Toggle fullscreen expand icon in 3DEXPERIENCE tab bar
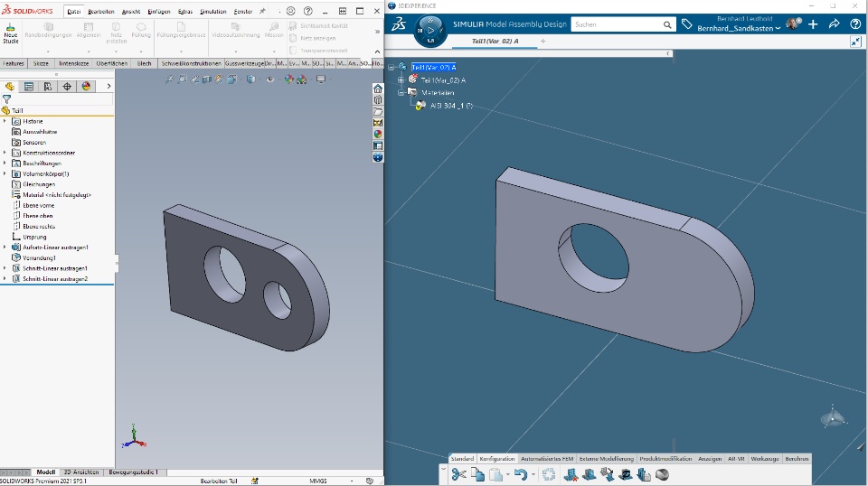 point(856,42)
